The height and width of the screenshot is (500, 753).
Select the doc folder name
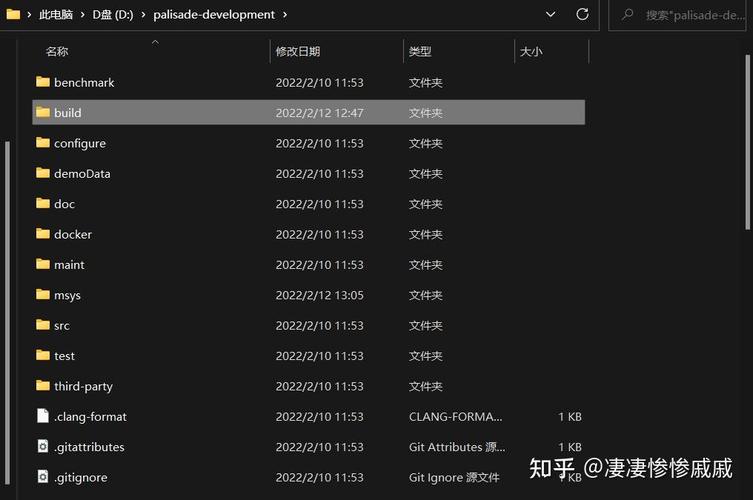tap(64, 204)
